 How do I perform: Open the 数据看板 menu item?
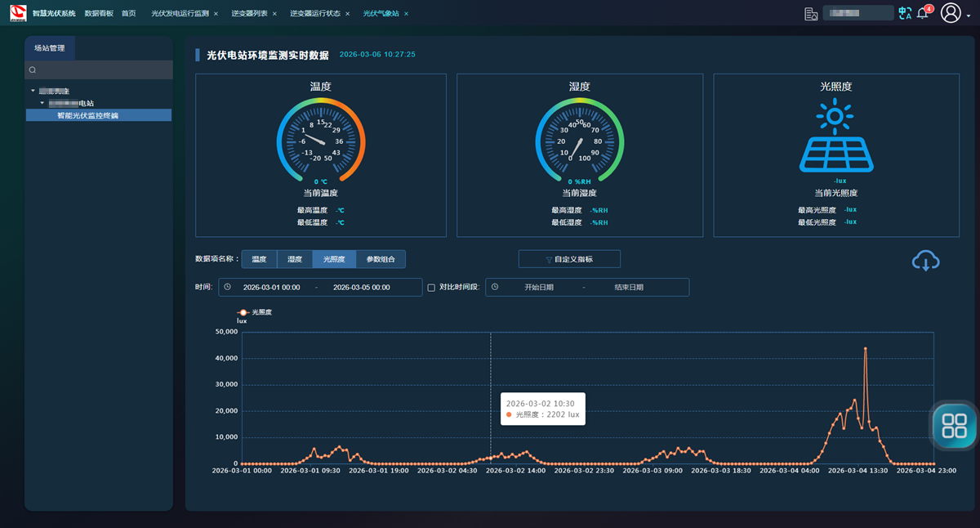99,14
